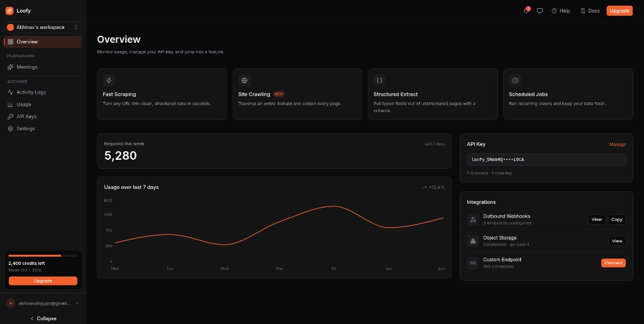Click the Fast Scraping lightning icon
The height and width of the screenshot is (324, 644).
pos(109,81)
